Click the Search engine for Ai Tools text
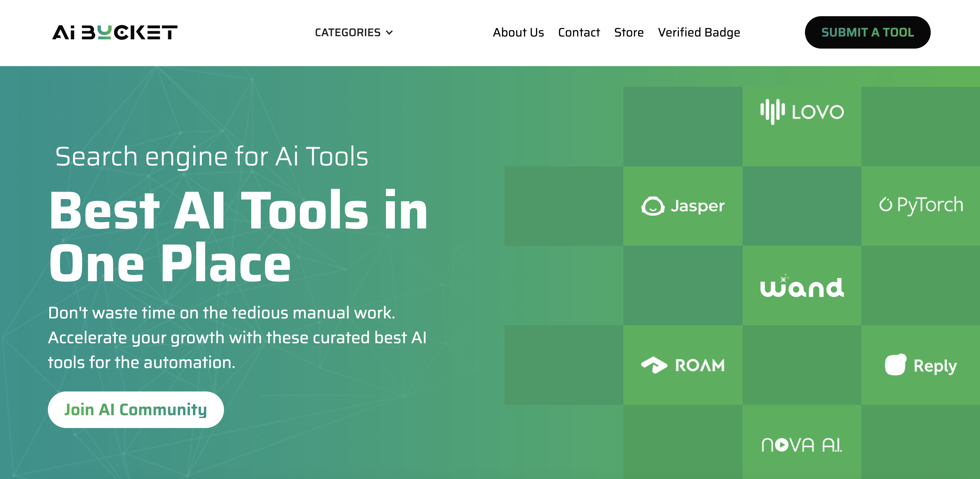Screen dimensions: 980x479 click(212, 156)
